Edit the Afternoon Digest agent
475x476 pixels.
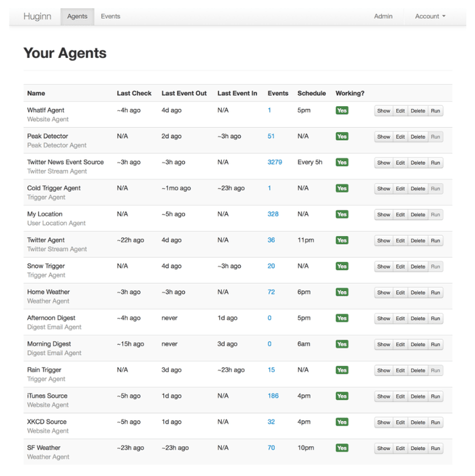400,319
